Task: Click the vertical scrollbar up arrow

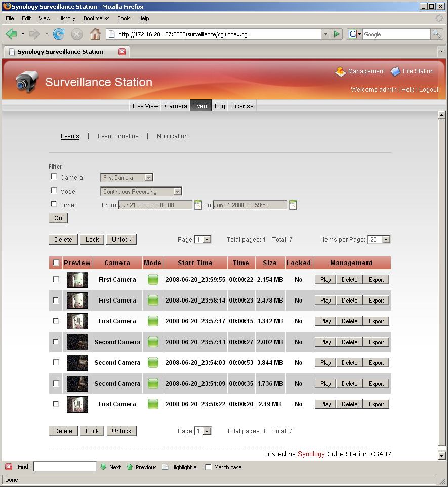Action: (442, 115)
